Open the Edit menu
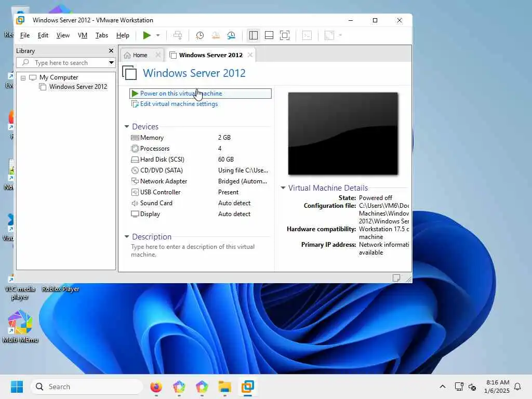 point(43,35)
